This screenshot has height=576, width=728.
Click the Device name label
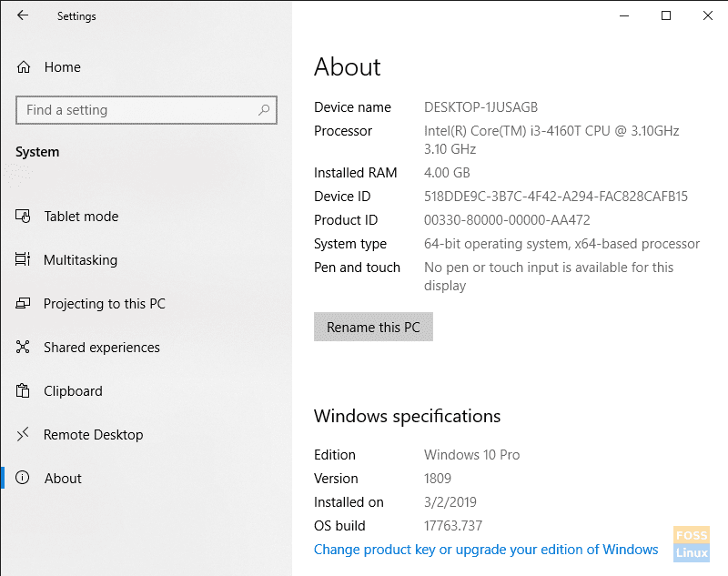tap(352, 107)
